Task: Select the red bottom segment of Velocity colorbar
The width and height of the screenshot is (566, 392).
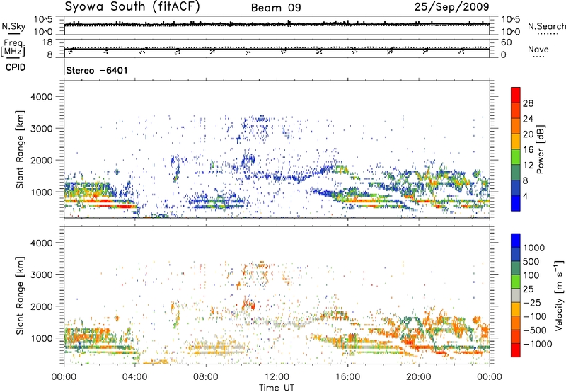Action: pyautogui.click(x=516, y=350)
